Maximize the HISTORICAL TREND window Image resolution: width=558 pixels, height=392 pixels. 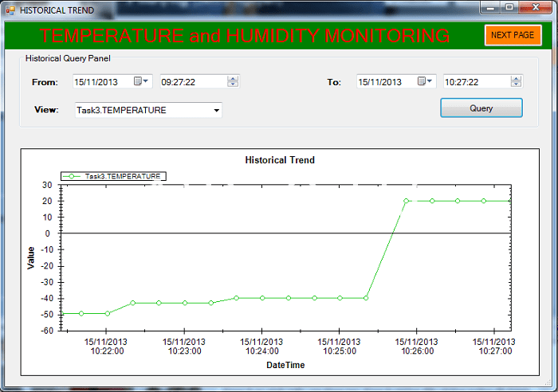pyautogui.click(x=509, y=7)
